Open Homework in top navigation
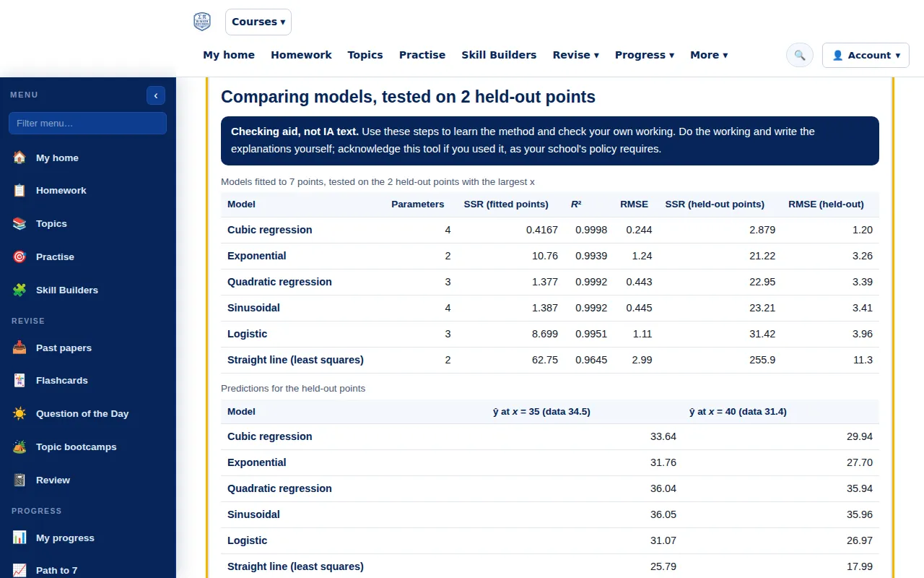The width and height of the screenshot is (924, 578). (301, 55)
